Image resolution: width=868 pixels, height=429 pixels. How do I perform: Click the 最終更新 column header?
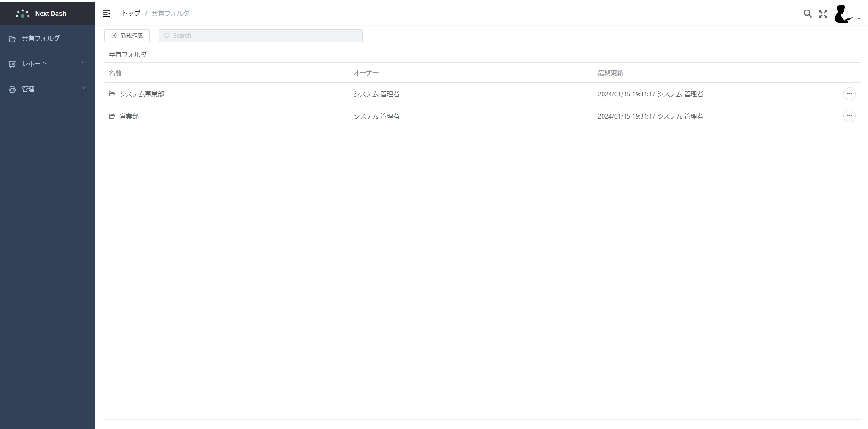click(611, 73)
